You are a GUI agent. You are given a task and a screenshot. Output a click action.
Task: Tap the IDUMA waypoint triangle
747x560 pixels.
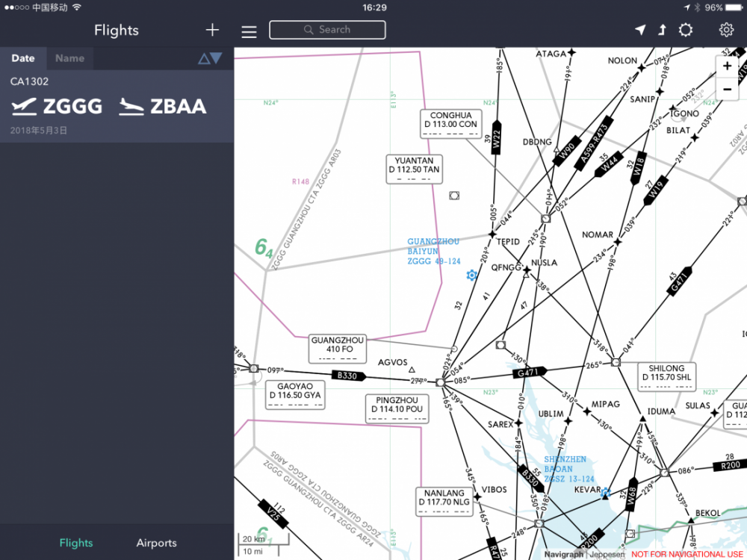tap(642, 419)
